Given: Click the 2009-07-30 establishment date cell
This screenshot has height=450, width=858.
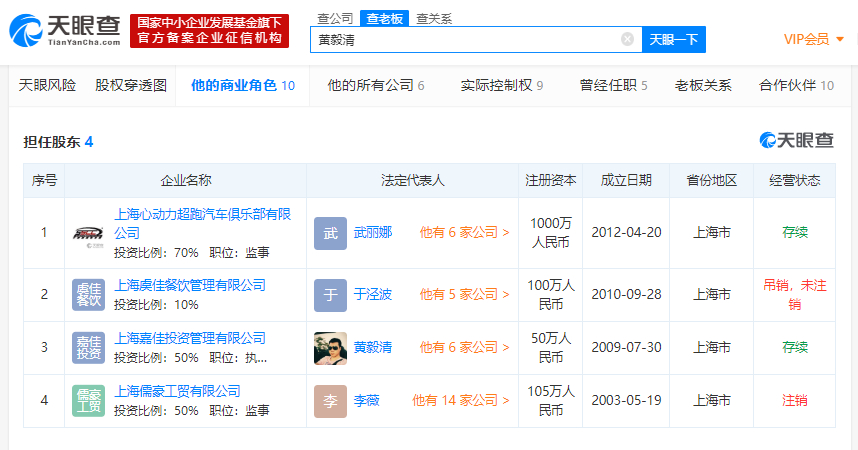Looking at the screenshot, I should (x=626, y=348).
